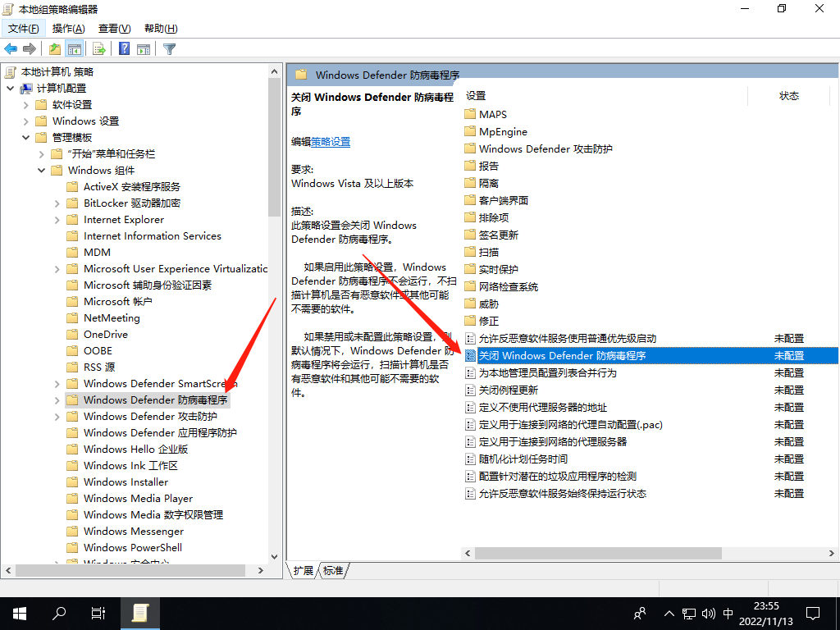The image size is (840, 630).
Task: Show hidden tray icons chevron
Action: pos(669,614)
